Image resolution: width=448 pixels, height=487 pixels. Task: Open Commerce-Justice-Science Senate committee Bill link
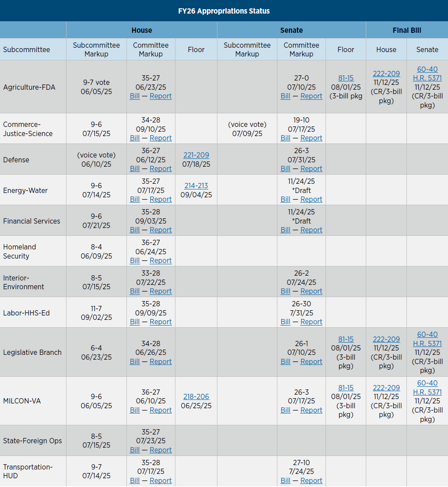point(285,138)
